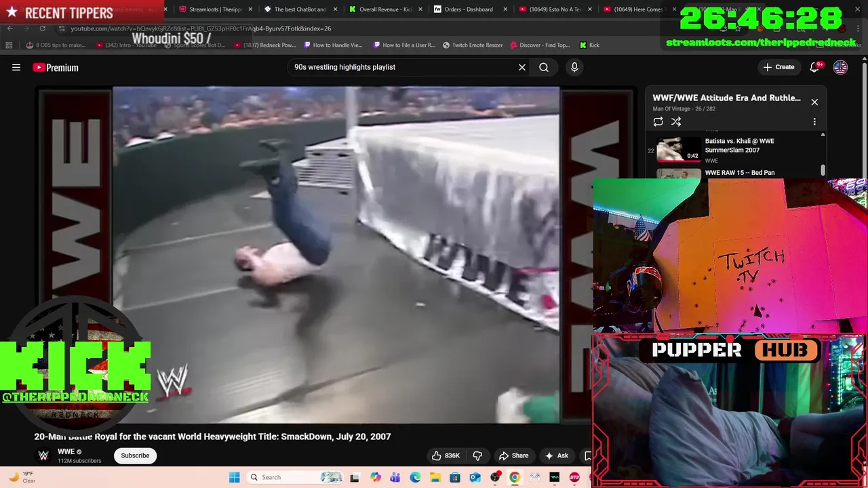The width and height of the screenshot is (868, 488).
Task: Launch Copilot from the taskbar
Action: tap(376, 477)
